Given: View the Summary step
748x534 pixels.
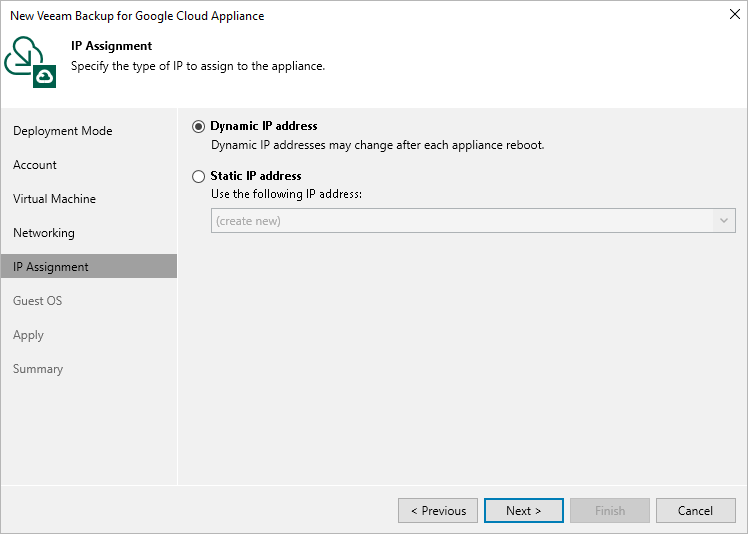Looking at the screenshot, I should click(38, 369).
